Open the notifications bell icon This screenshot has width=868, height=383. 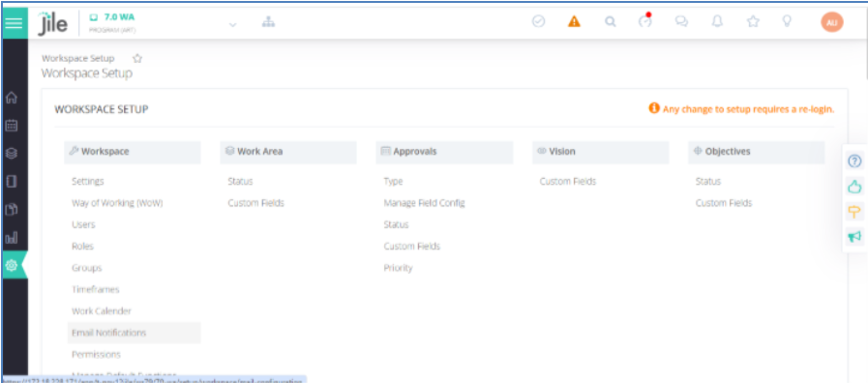coord(717,21)
